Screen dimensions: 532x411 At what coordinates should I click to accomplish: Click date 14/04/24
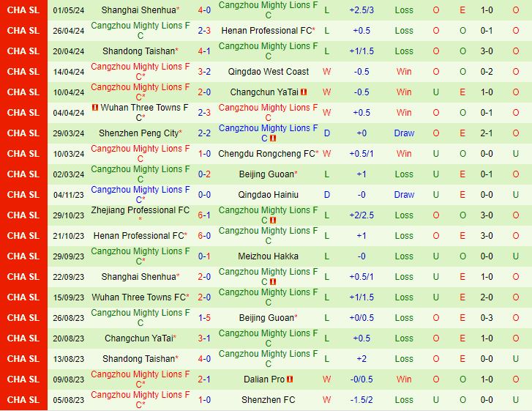69,72
